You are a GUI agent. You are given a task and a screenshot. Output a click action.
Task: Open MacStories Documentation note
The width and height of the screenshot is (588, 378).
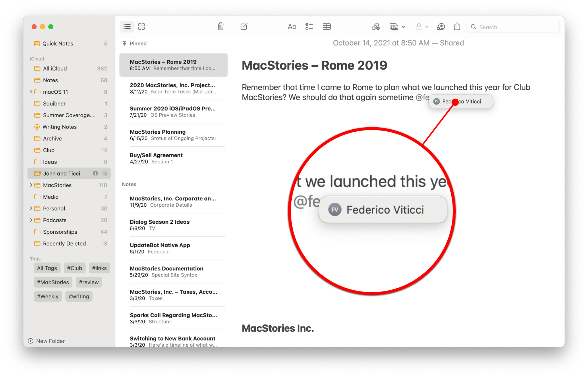point(173,271)
